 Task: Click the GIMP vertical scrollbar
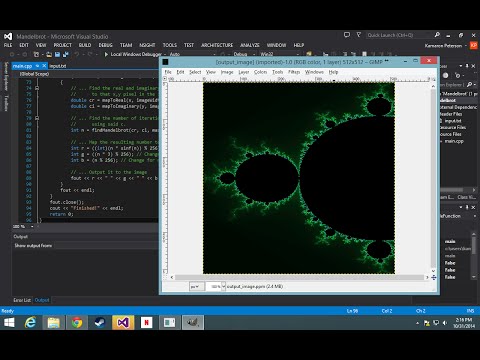pyautogui.click(x=433, y=178)
